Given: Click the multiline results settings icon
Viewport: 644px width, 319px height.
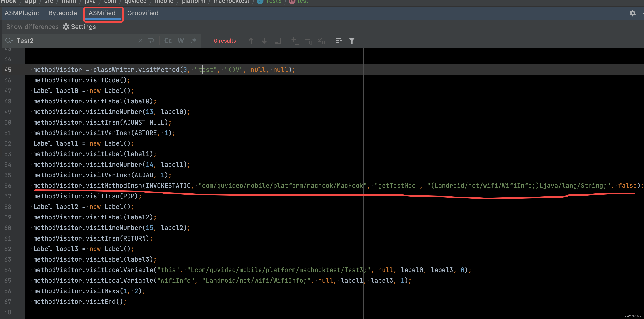Looking at the screenshot, I should 338,41.
